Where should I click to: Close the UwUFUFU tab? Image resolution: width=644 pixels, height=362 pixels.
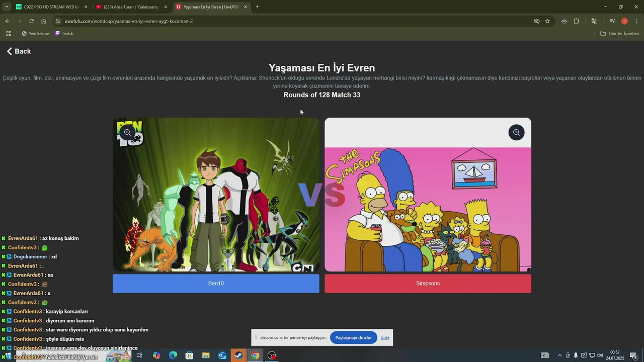coord(246,7)
